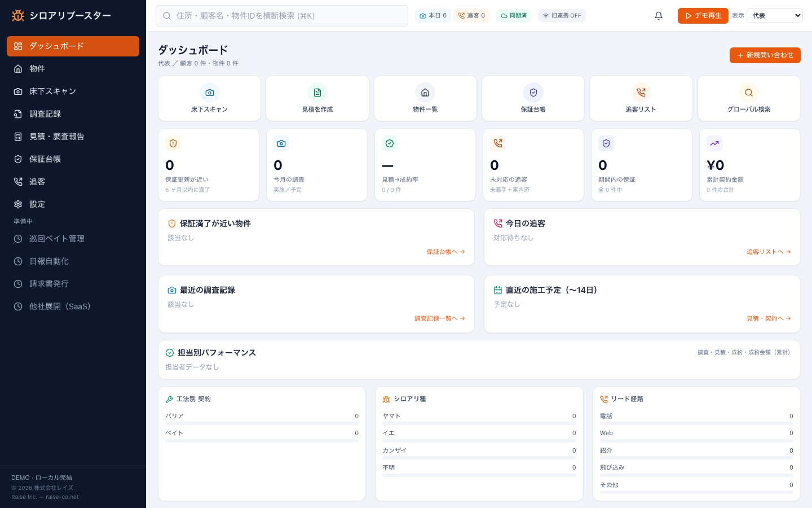Click the 見積→成約率 check circle icon

[390, 143]
